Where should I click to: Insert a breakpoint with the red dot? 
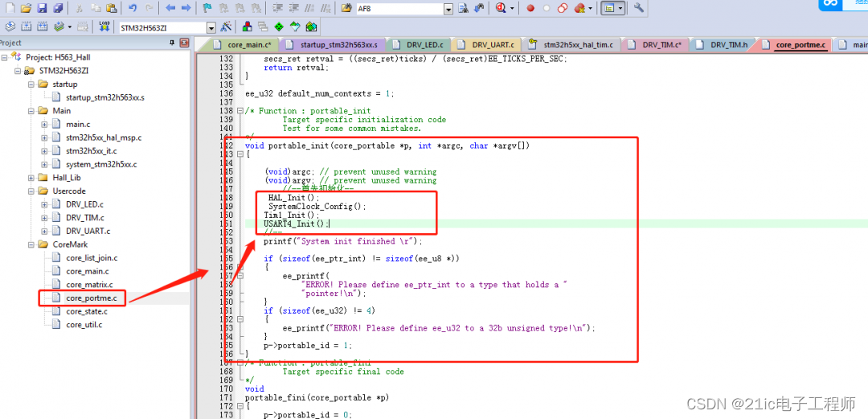pyautogui.click(x=530, y=8)
